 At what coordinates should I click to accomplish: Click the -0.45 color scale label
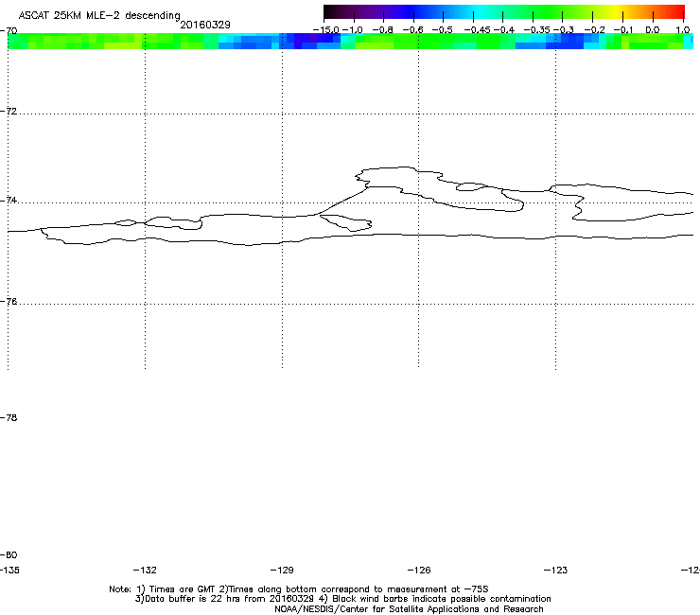coord(478,30)
